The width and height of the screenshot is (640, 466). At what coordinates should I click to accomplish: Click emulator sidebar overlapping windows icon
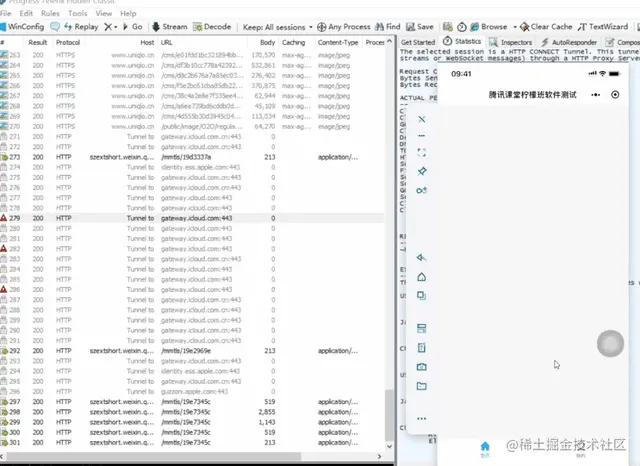pyautogui.click(x=422, y=295)
